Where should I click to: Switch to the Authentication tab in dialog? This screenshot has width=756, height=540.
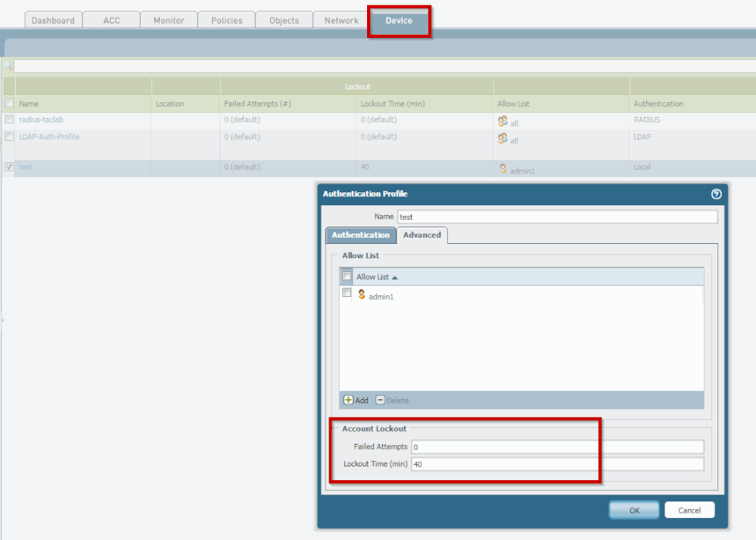click(x=361, y=235)
